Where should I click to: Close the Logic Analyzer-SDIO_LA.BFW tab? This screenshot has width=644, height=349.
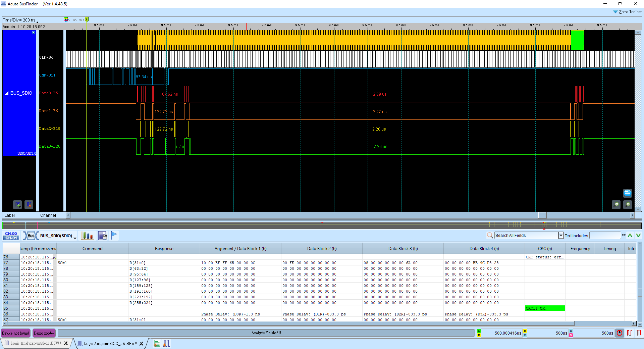pos(141,343)
